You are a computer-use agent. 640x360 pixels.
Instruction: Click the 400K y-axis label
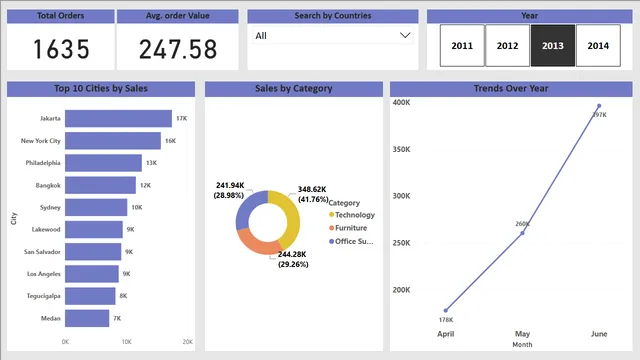click(401, 102)
